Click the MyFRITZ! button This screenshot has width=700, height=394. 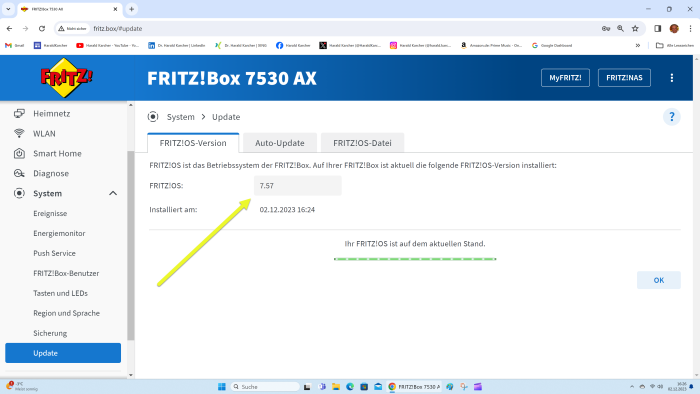[x=565, y=78]
